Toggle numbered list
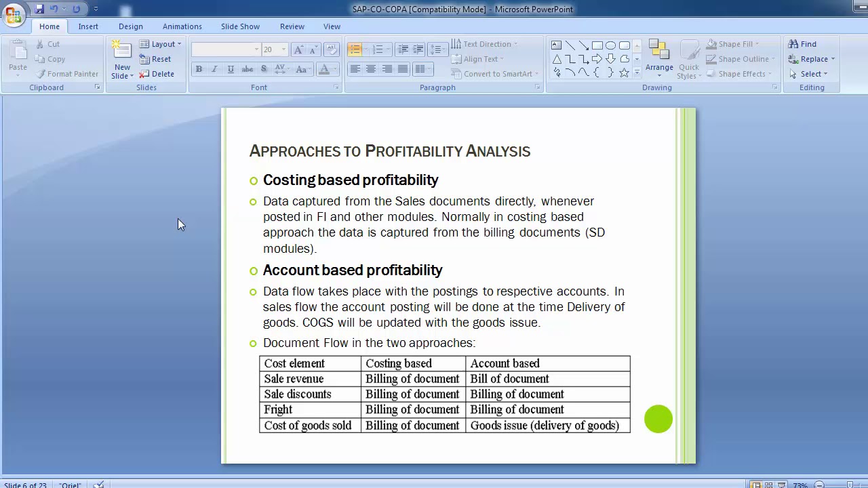The image size is (868, 488). [x=378, y=49]
